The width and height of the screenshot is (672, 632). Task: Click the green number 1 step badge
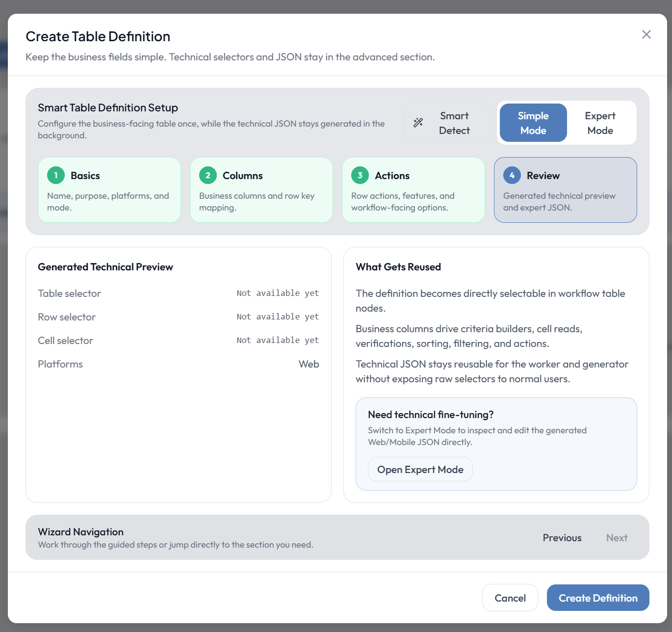(56, 175)
